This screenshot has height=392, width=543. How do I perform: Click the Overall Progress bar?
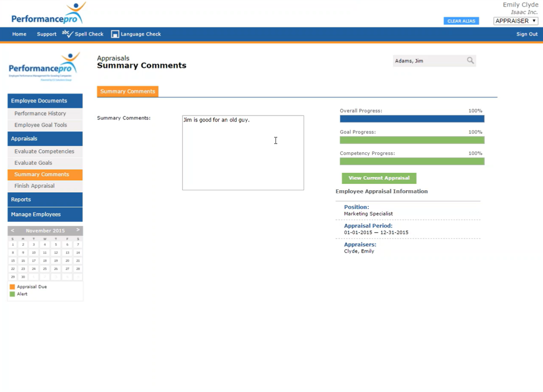coord(412,119)
